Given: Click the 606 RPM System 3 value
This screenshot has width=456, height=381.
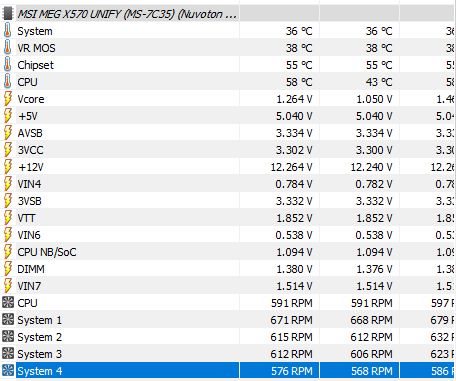Looking at the screenshot, I should pyautogui.click(x=371, y=354).
